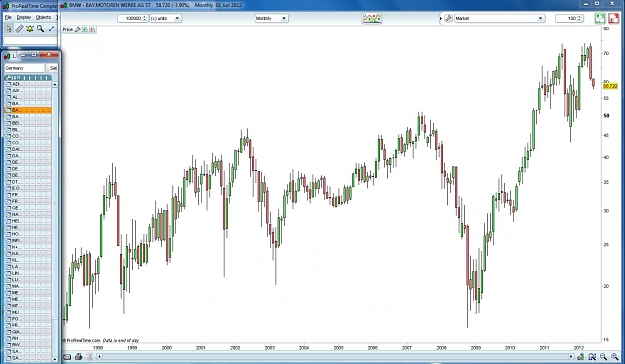Select the highlighted orange BA... row

tap(28, 110)
